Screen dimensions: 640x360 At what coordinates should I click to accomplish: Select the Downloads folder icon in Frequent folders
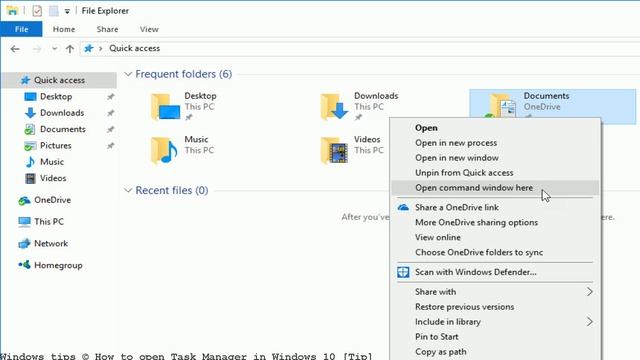pyautogui.click(x=334, y=107)
